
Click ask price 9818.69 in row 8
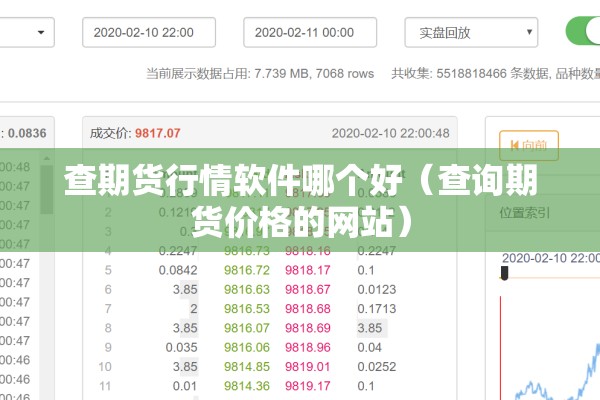[x=307, y=328]
